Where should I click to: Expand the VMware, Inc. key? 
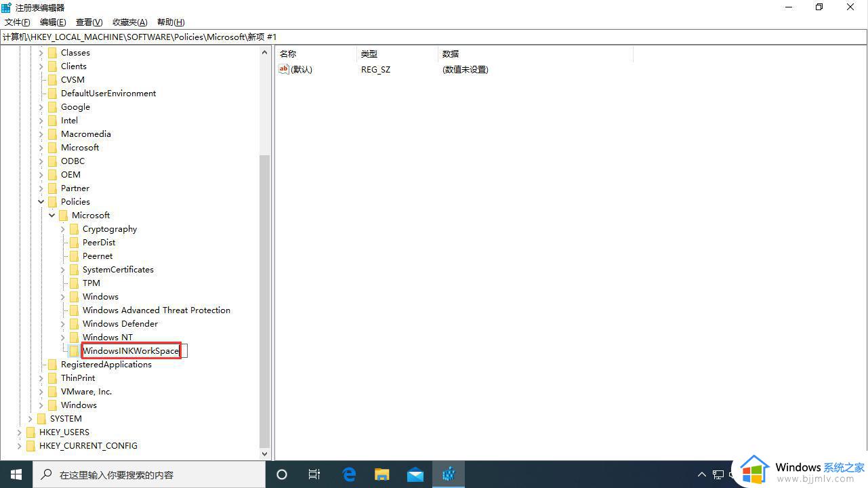41,392
